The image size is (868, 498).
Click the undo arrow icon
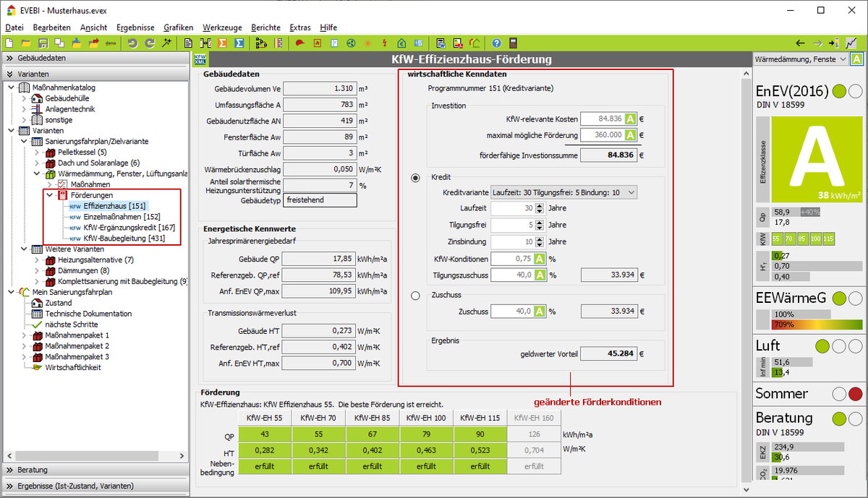[133, 43]
